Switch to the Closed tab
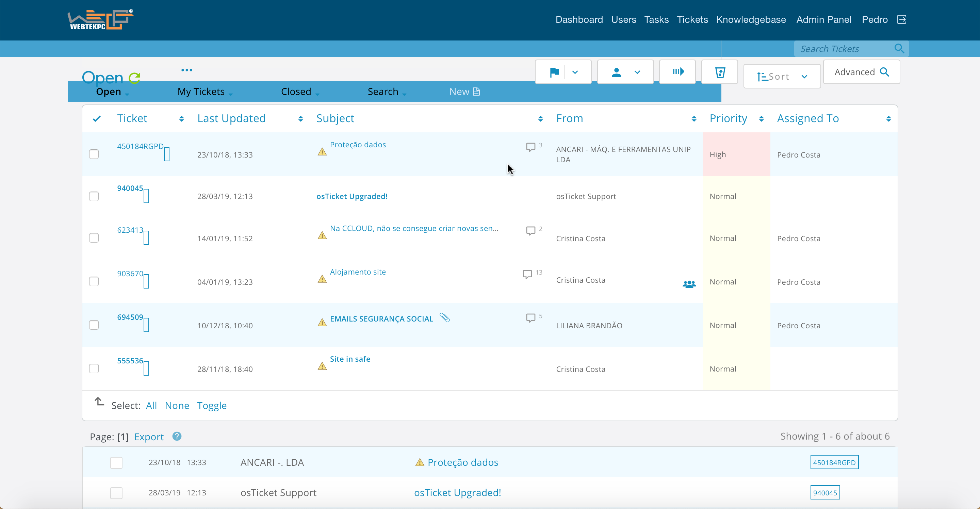Image resolution: width=980 pixels, height=509 pixels. click(296, 92)
